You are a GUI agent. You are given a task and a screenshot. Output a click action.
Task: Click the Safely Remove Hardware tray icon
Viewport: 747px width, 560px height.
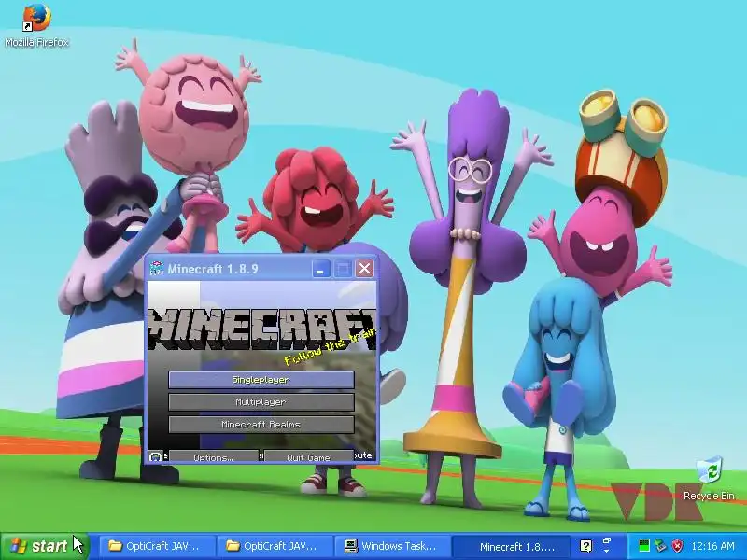point(660,546)
